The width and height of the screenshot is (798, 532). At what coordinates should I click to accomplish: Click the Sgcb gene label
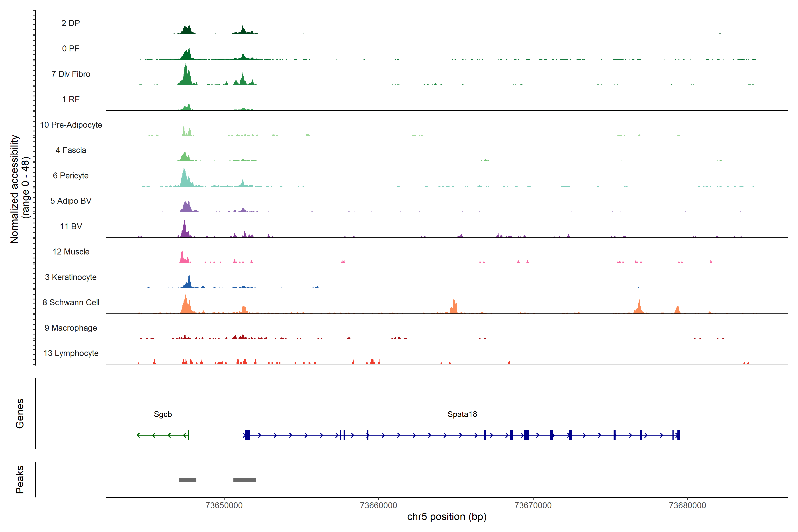pos(162,414)
